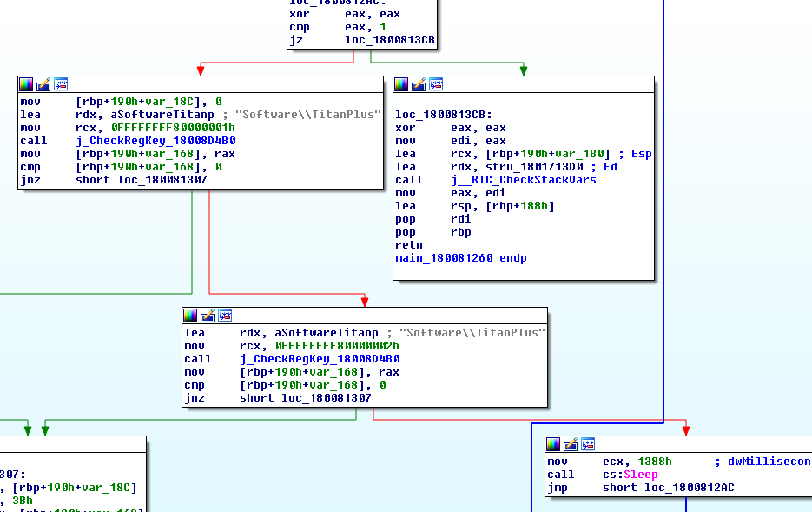Screen dimensions: 812x512
Task: Click group-nodes icon of 80000001h node
Action: tap(61, 84)
